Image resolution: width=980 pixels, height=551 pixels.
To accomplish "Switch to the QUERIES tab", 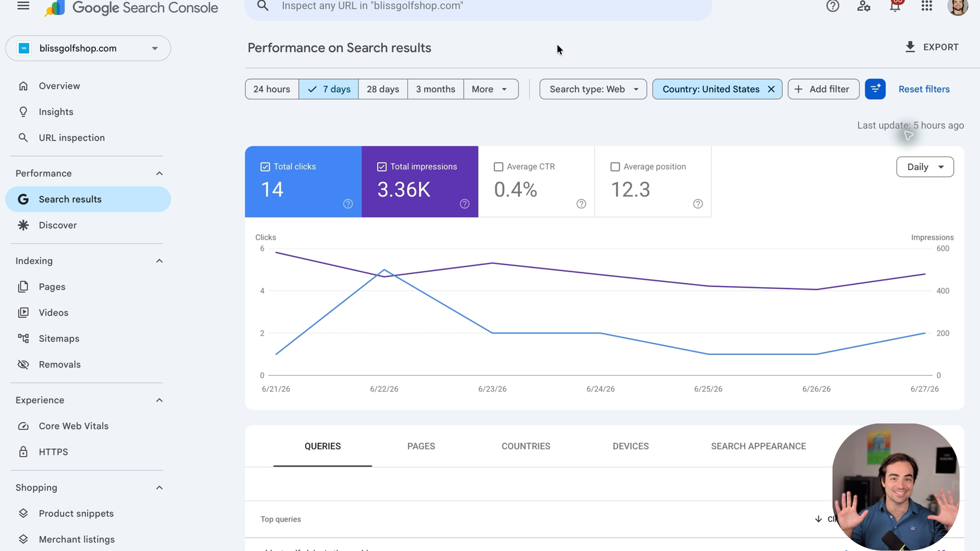I will 323,446.
